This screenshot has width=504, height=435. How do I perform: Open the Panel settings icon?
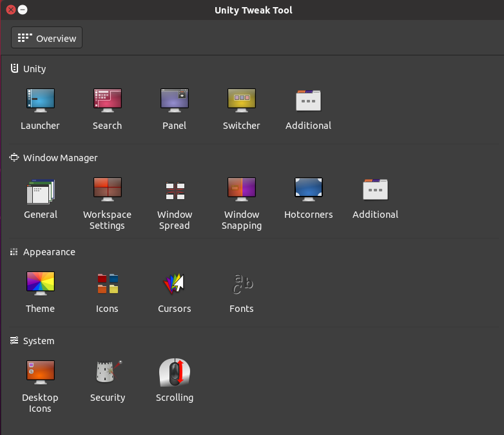coord(175,101)
